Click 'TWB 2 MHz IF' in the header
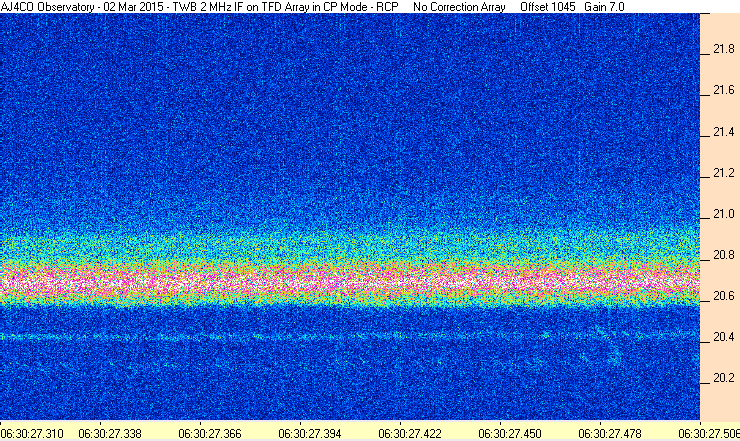 pos(208,7)
